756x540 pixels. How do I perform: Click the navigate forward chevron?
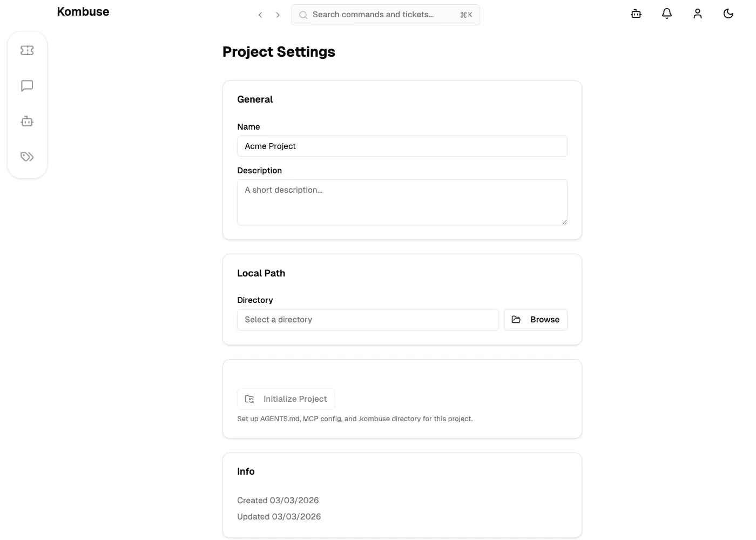(278, 15)
